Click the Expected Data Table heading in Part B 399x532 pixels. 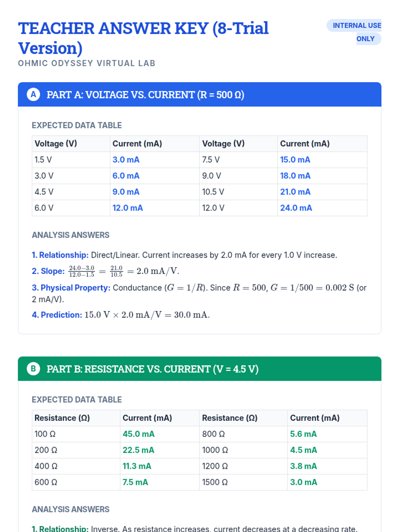tap(77, 400)
